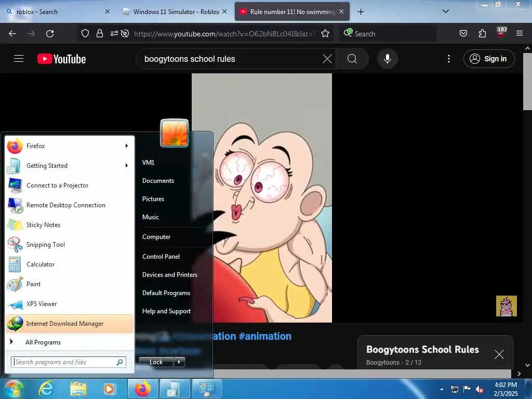
Task: Open Windows Explorer folder on taskbar
Action: click(x=78, y=389)
